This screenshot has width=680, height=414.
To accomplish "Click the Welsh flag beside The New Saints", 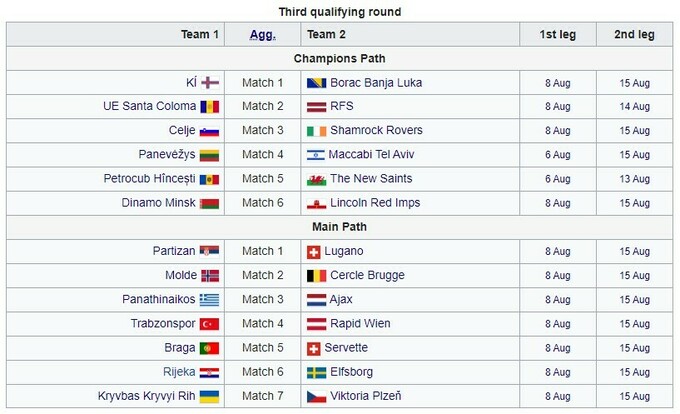I will 316,178.
